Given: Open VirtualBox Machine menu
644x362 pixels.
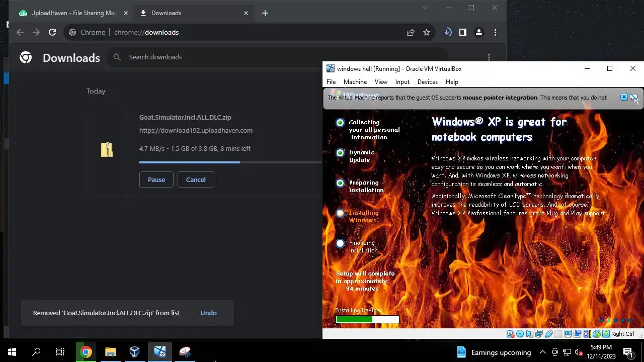Looking at the screenshot, I should (355, 82).
